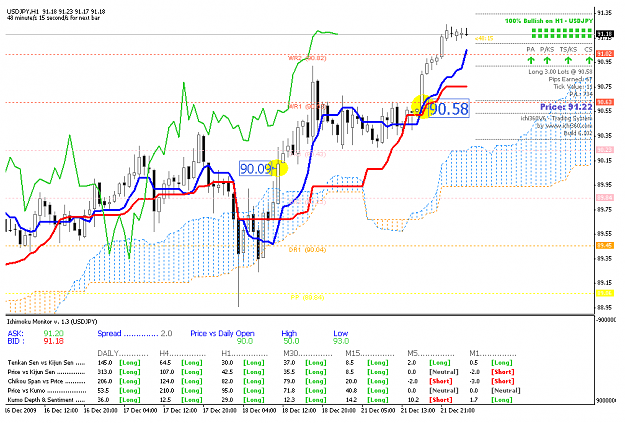Select the 'Kumo Depth & Sentiment' row label
Image resolution: width=625 pixels, height=423 pixels.
point(46,400)
